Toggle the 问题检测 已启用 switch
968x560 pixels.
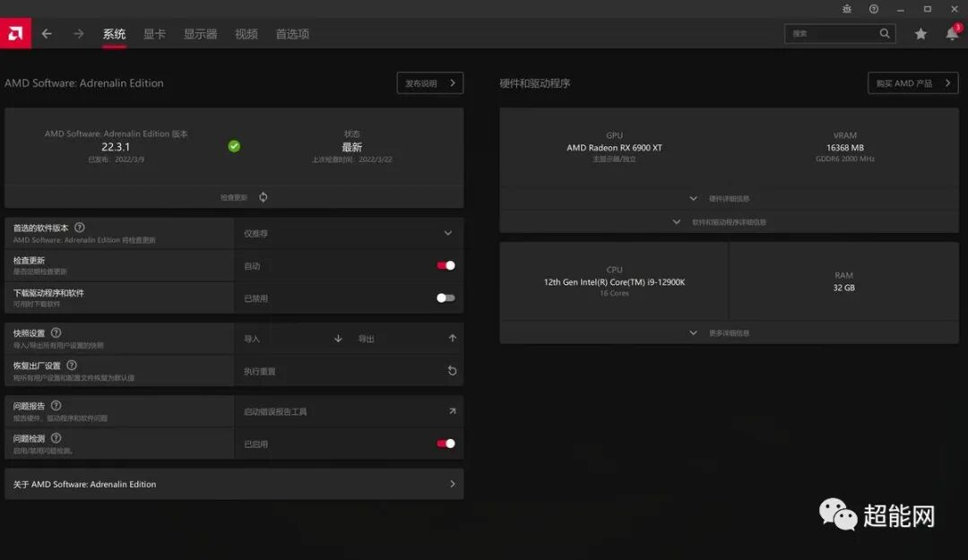coord(445,444)
